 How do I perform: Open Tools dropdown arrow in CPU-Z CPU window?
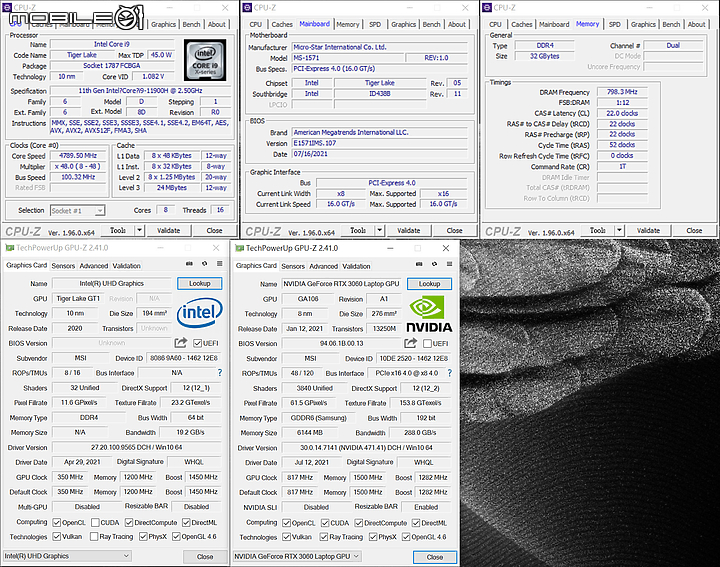[x=140, y=230]
